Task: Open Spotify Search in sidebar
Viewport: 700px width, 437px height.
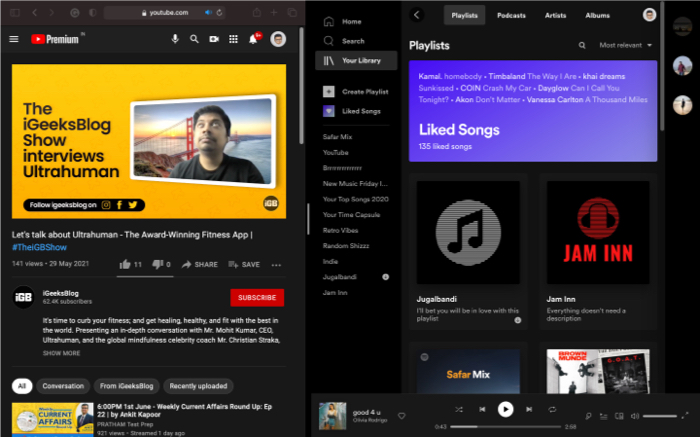Action: click(344, 41)
